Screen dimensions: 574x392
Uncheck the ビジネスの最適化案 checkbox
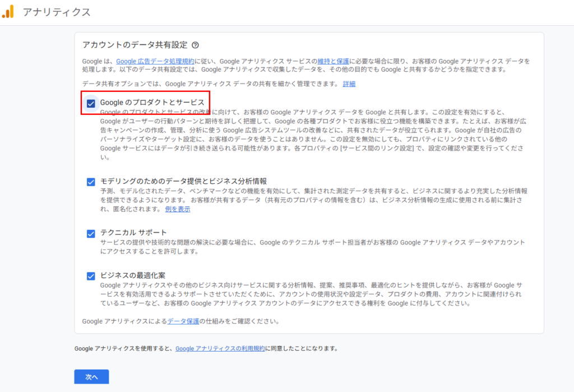point(91,276)
